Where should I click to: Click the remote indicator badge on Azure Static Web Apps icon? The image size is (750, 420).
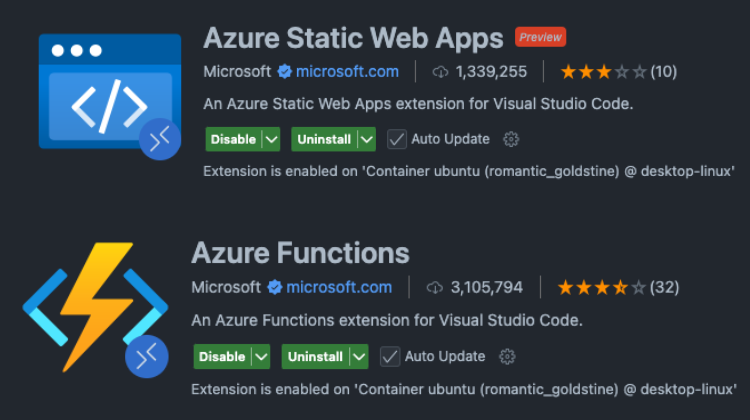(160, 139)
